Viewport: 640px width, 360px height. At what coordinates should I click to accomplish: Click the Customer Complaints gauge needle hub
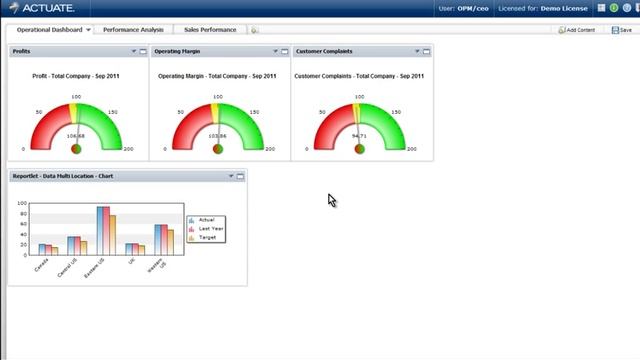[x=359, y=149]
